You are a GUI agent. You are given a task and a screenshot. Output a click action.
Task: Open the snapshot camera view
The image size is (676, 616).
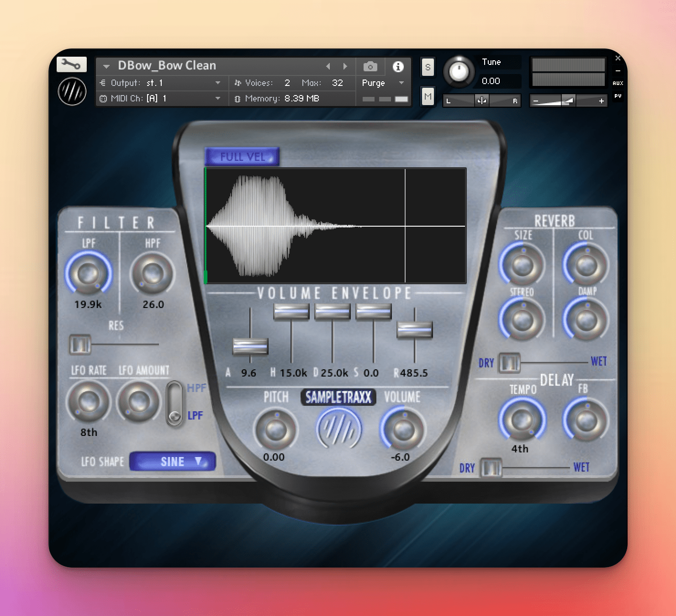tap(370, 67)
